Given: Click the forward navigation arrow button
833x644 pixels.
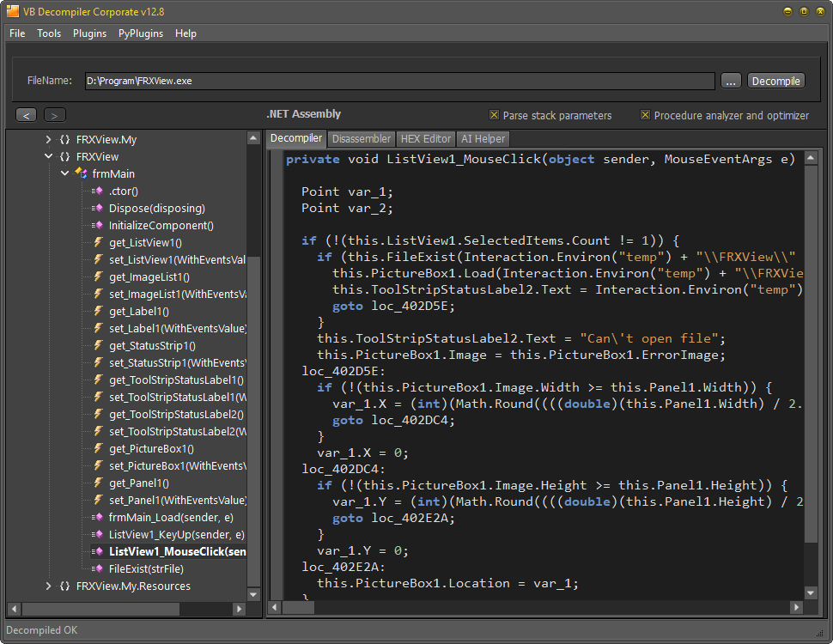Looking at the screenshot, I should point(52,114).
